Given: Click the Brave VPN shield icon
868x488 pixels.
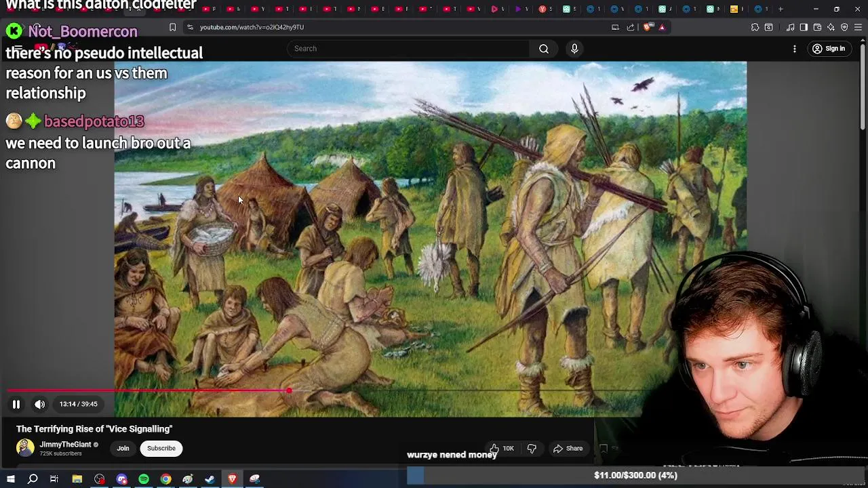Looking at the screenshot, I should (844, 27).
